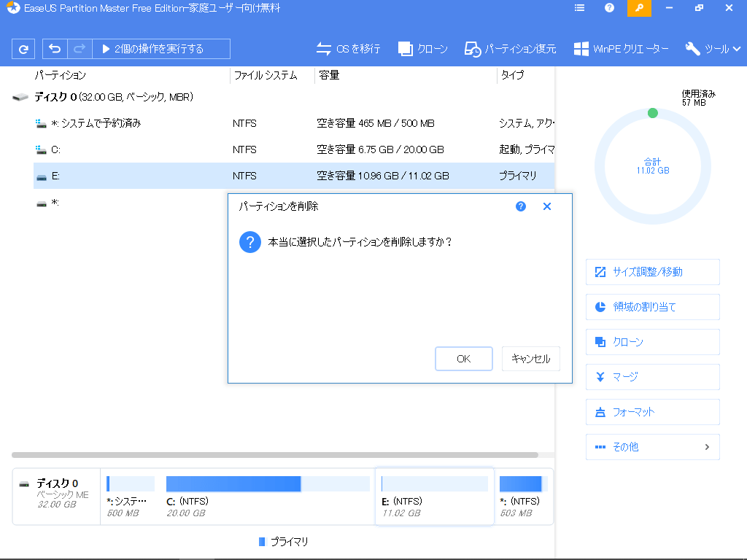This screenshot has width=747, height=560.
Task: Click the pie icon in 領域の割り当て
Action: [x=600, y=307]
